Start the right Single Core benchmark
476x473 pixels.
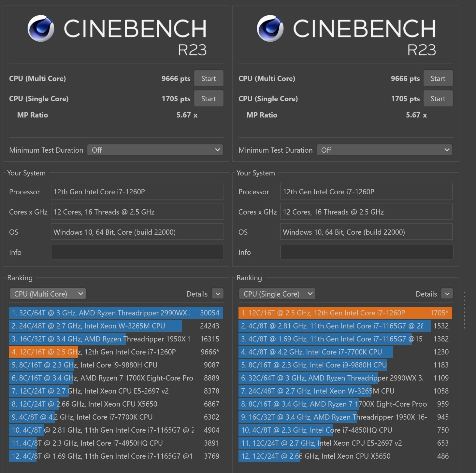(438, 99)
